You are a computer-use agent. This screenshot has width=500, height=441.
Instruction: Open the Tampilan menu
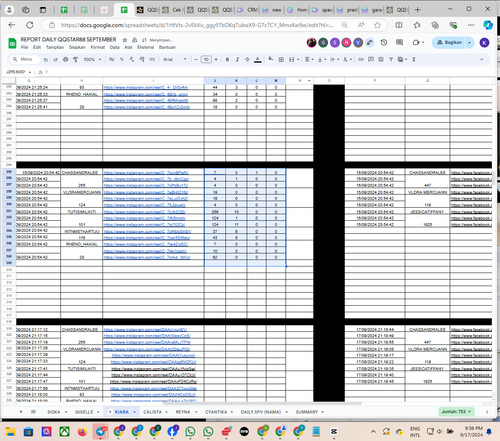coord(55,47)
